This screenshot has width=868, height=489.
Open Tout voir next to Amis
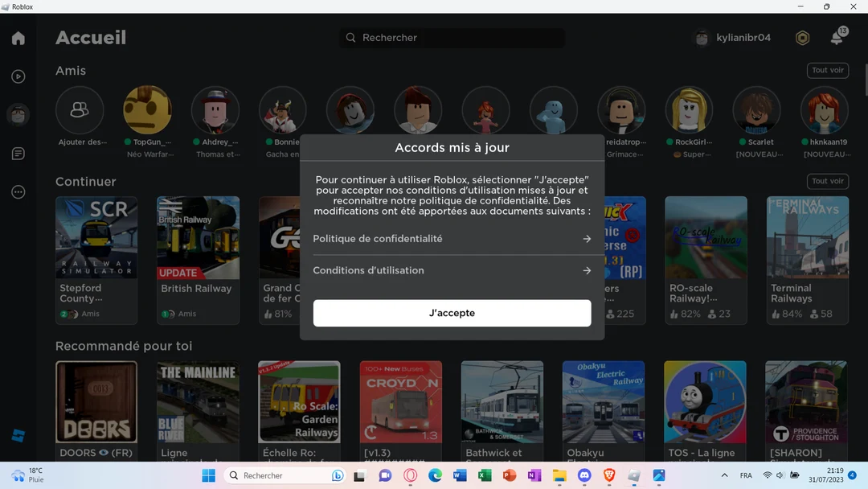(827, 70)
